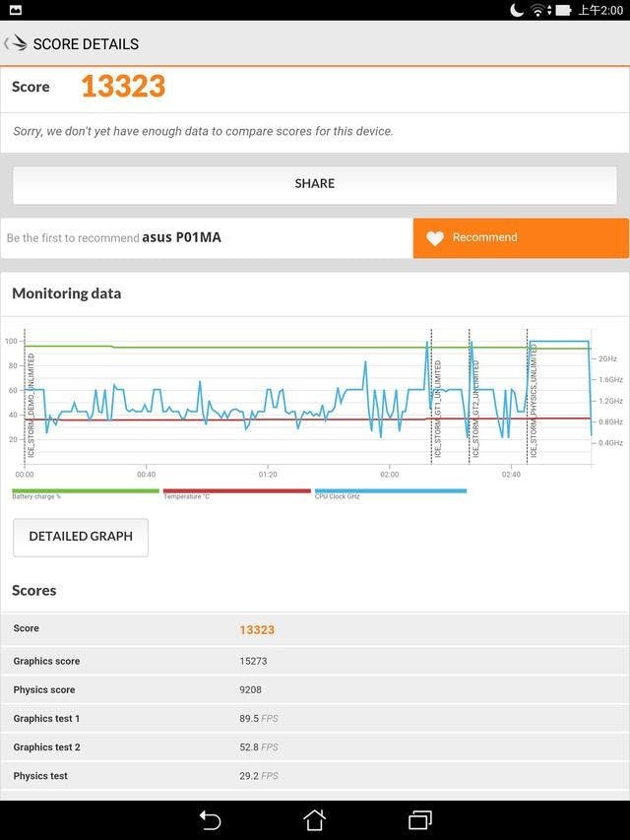This screenshot has width=630, height=840.
Task: Tap the heart icon on Recommend
Action: [x=435, y=238]
